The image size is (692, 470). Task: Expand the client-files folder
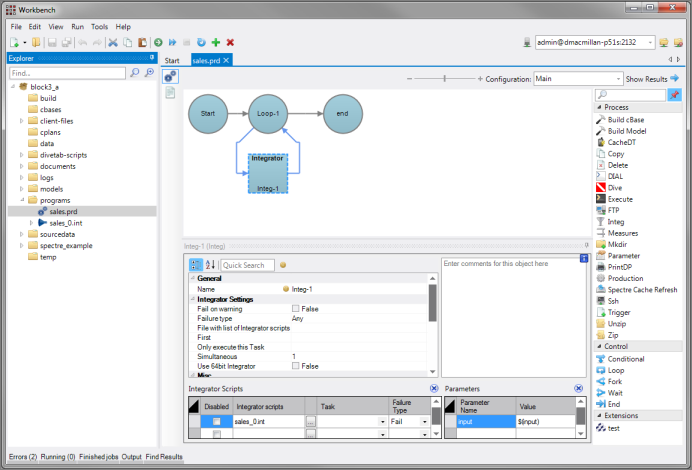coord(22,120)
